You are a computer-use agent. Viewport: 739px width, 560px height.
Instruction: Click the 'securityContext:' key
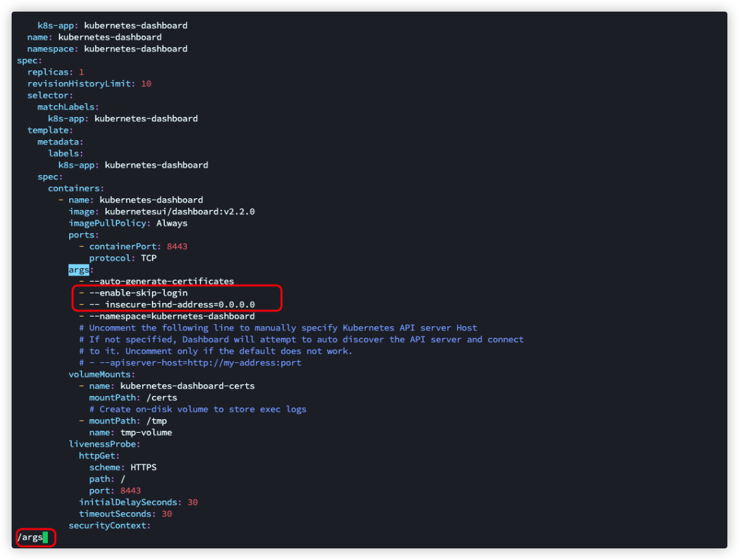click(x=109, y=526)
